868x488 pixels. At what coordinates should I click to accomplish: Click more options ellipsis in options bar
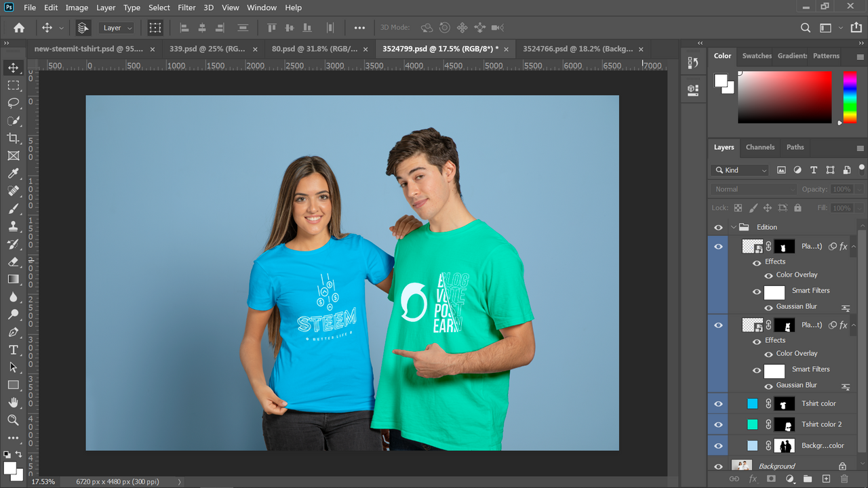(x=359, y=28)
